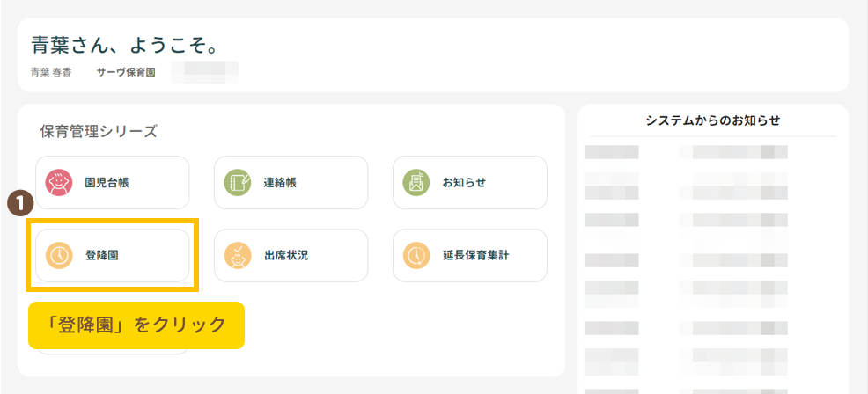Open the 登降園 tile label
The width and height of the screenshot is (868, 394).
coord(101,256)
